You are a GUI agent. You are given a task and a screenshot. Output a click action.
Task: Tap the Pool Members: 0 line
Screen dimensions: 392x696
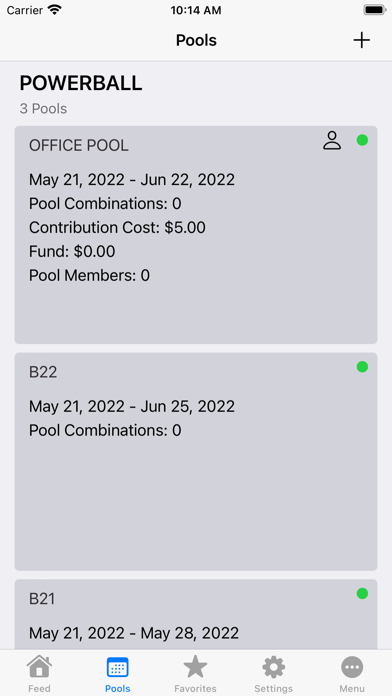click(89, 276)
